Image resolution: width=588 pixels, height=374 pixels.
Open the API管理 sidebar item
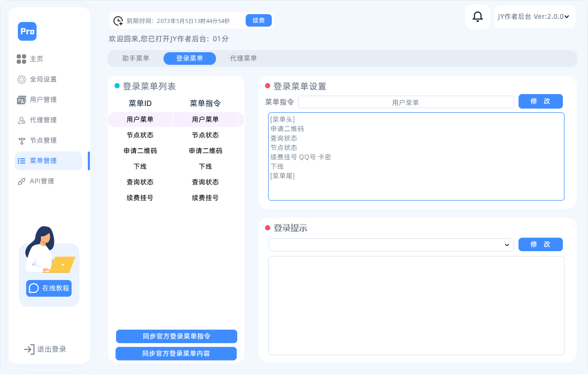(x=22, y=181)
